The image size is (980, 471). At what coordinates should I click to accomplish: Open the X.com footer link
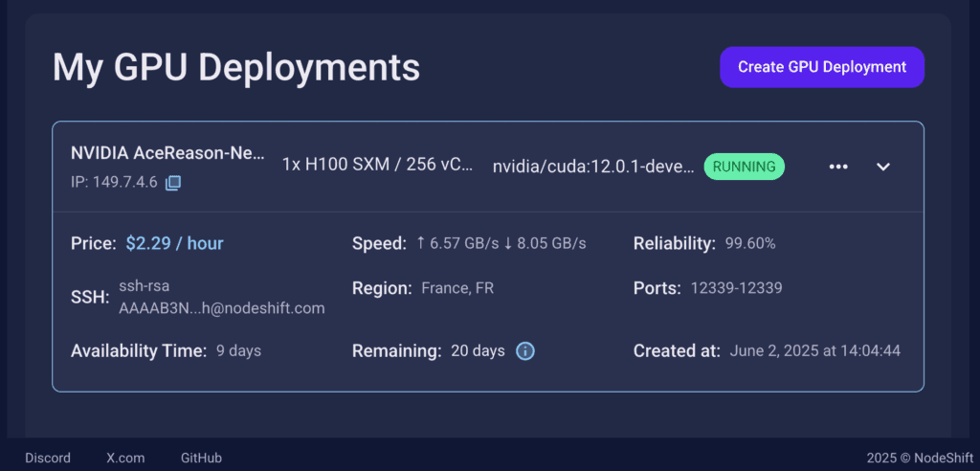point(125,458)
